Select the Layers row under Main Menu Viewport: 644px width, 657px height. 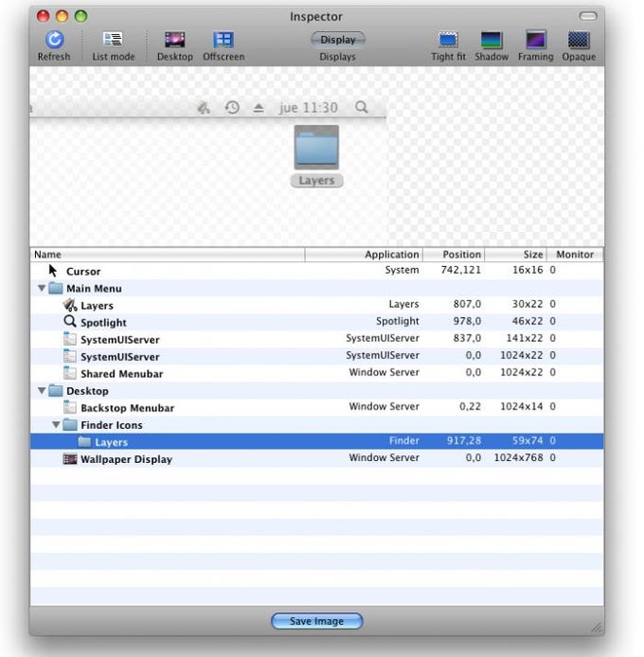pos(316,305)
